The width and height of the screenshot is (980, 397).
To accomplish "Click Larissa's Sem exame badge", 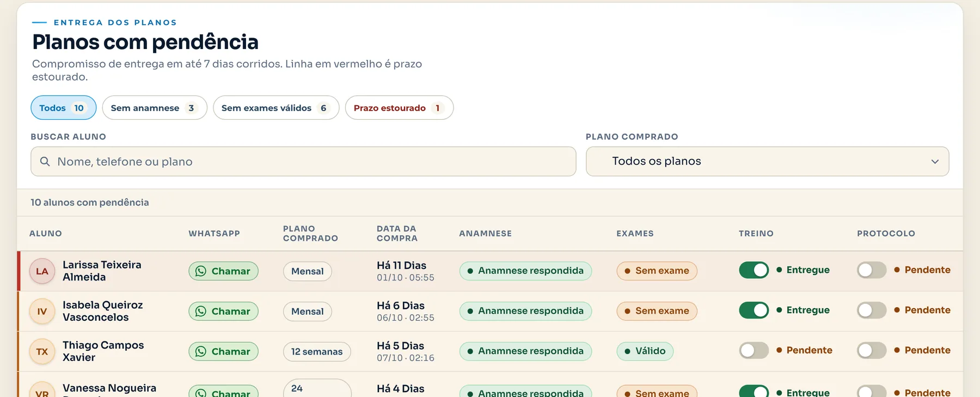I will pos(657,271).
